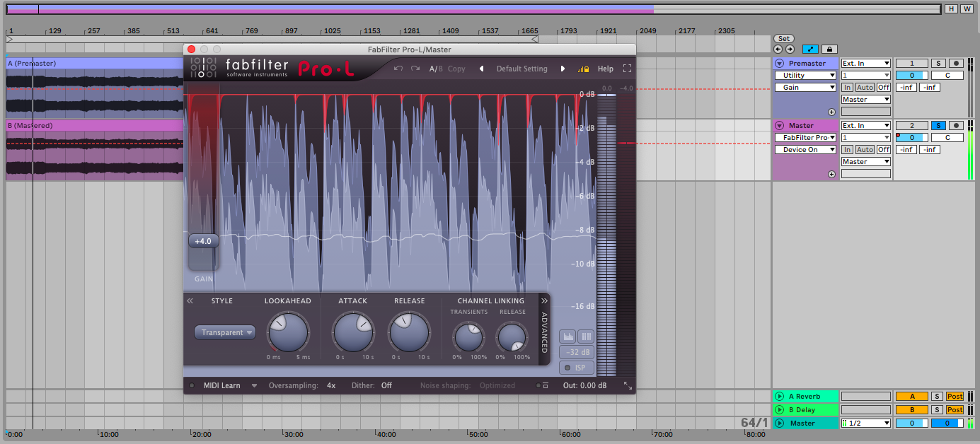Screen dimensions: 980x444
Task: Open the Help menu in Pro-L
Action: [606, 69]
